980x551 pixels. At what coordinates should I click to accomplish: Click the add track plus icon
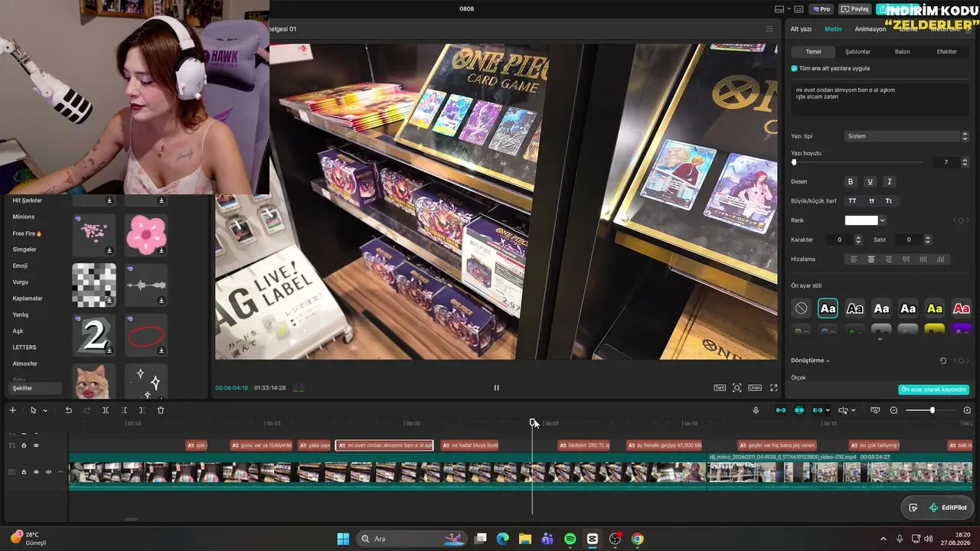click(x=12, y=410)
